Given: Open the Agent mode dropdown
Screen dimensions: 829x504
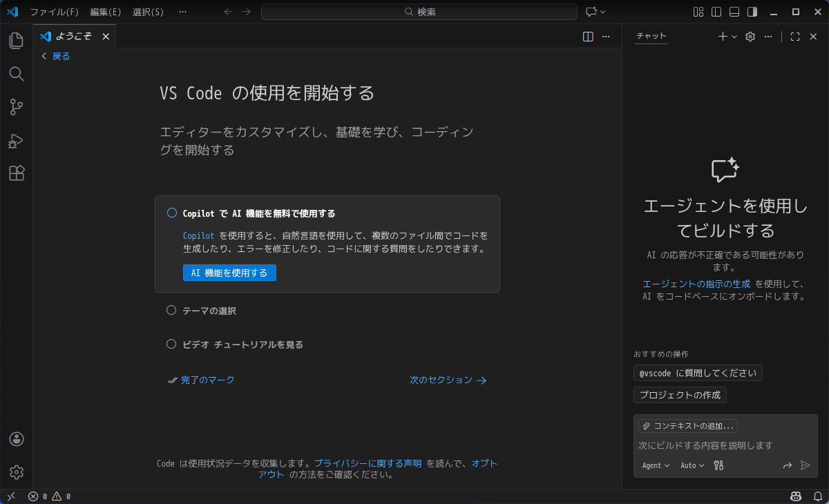Looking at the screenshot, I should click(x=656, y=465).
